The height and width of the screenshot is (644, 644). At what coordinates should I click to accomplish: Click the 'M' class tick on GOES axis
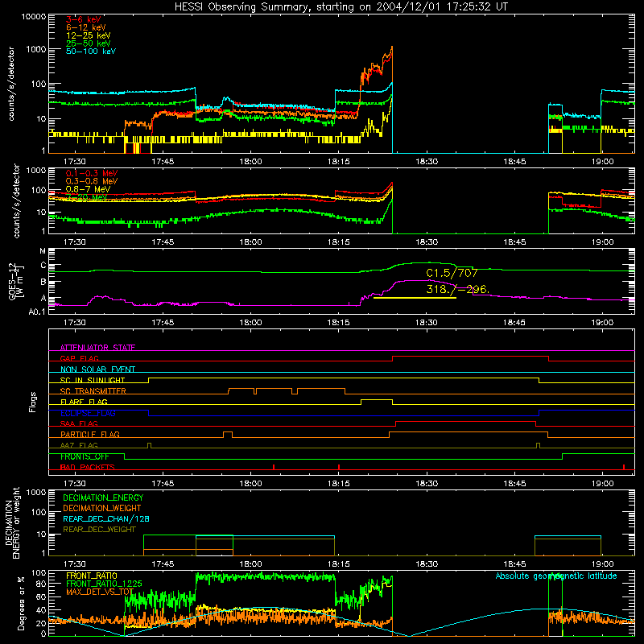tap(43, 250)
